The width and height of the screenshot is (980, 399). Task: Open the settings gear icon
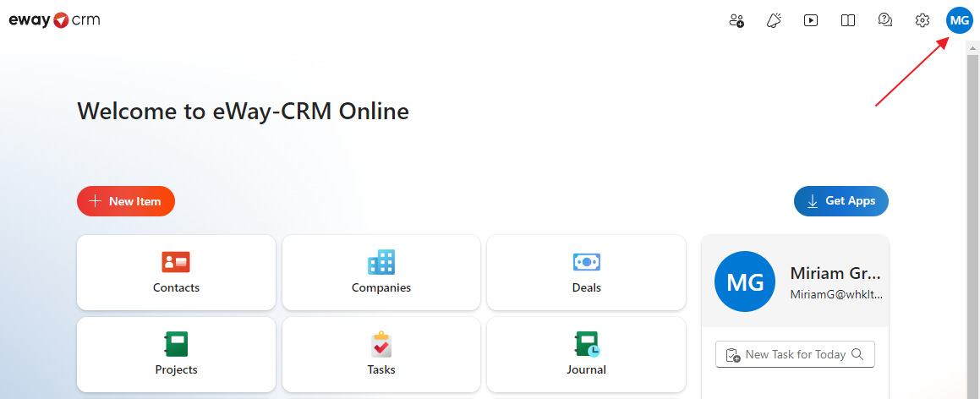pyautogui.click(x=923, y=20)
